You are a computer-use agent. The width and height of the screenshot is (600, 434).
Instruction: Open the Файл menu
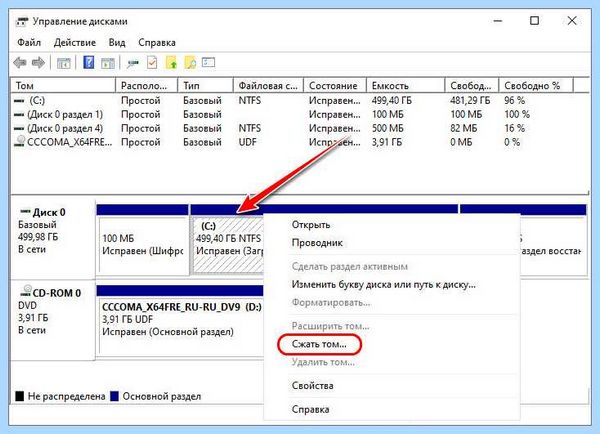pos(29,42)
